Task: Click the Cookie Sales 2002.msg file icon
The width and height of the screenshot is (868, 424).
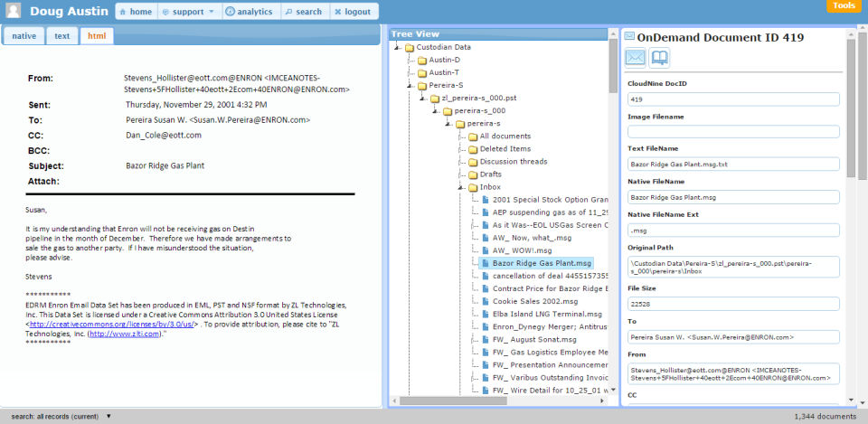Action: 485,300
